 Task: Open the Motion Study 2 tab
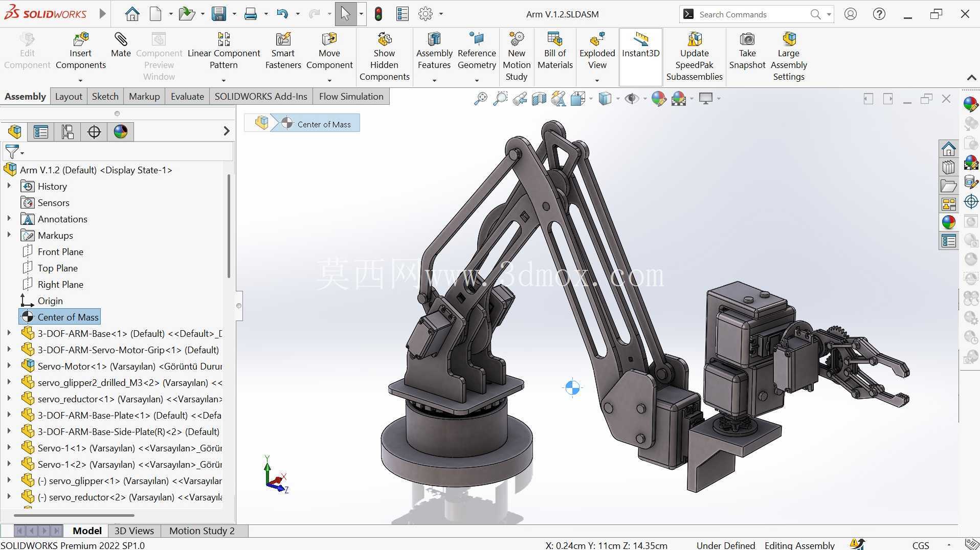tap(202, 531)
